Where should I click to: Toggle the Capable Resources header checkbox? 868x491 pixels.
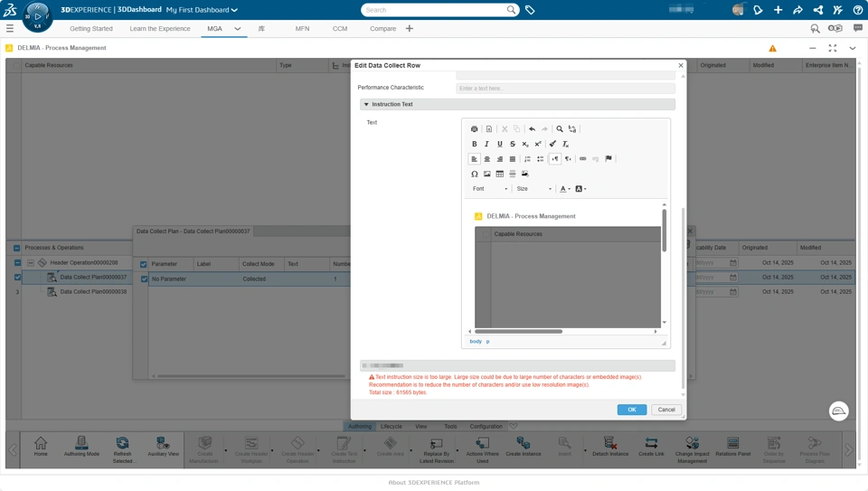pos(16,65)
